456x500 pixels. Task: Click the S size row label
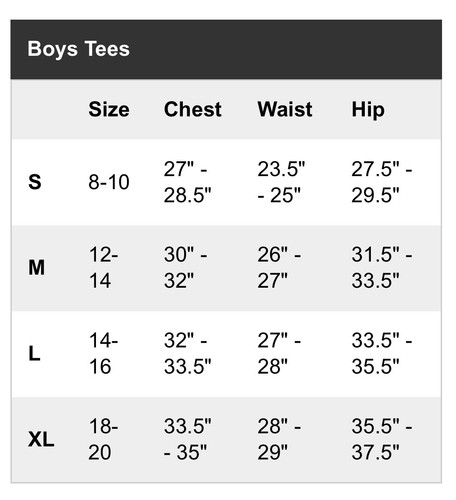click(35, 182)
